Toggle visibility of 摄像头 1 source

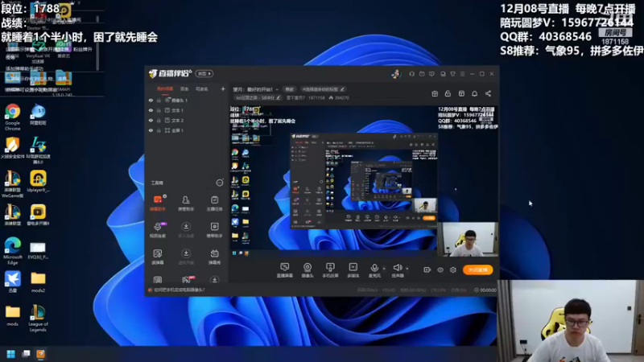click(x=151, y=100)
